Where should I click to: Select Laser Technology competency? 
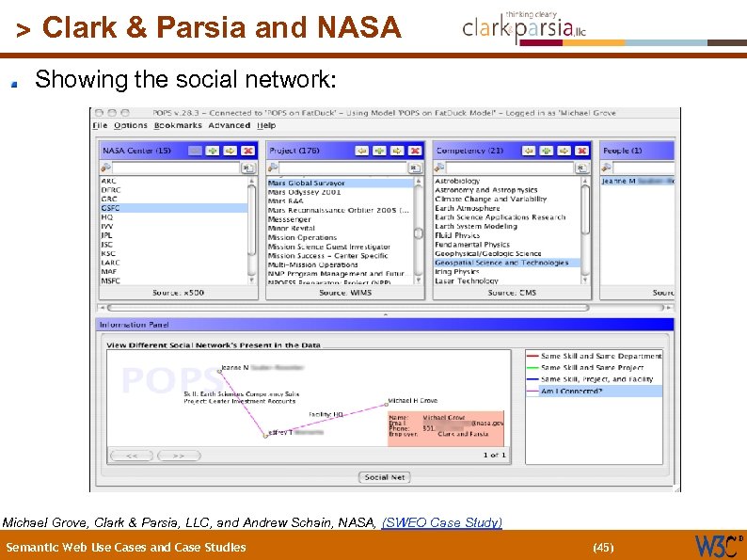507,281
